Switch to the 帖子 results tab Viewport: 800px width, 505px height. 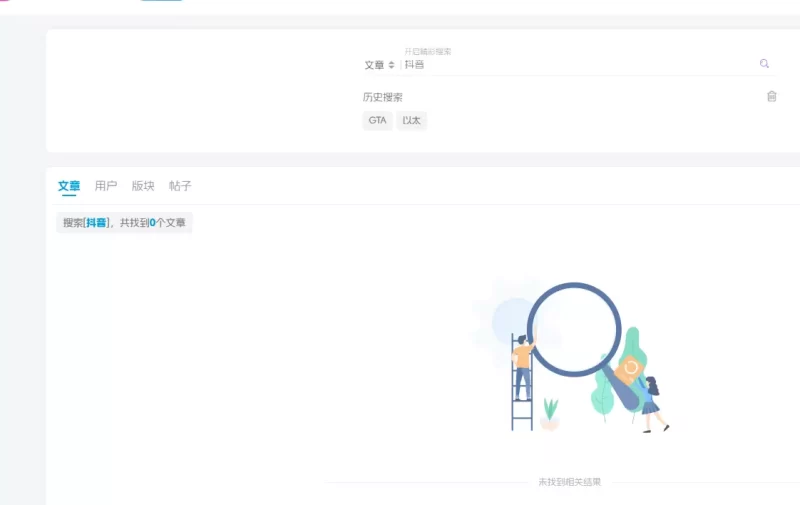(x=180, y=186)
